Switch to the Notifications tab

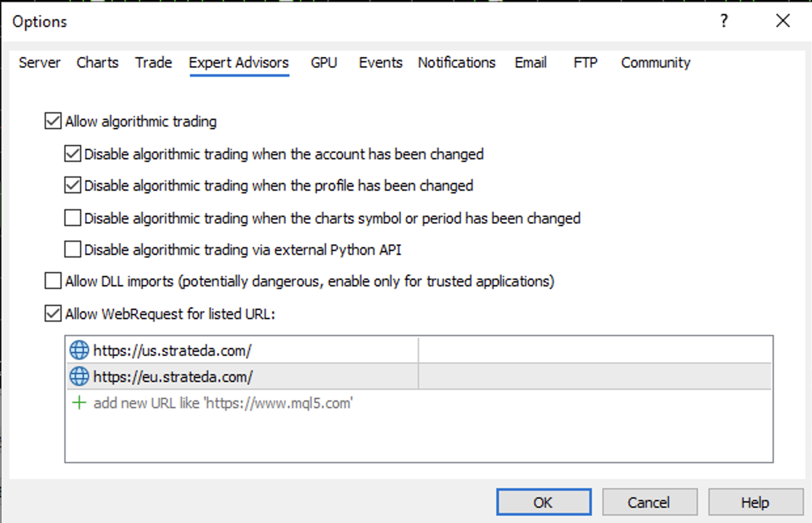coord(456,62)
